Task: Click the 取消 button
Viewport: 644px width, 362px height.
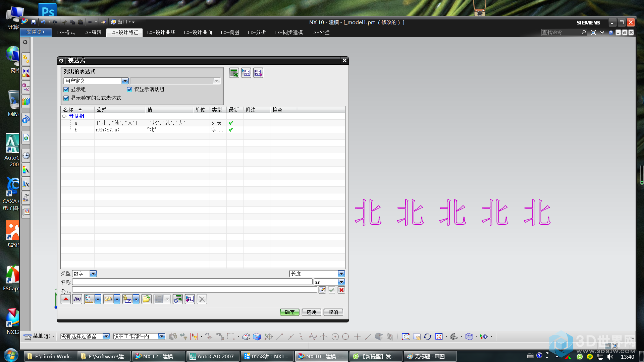Action: (333, 312)
